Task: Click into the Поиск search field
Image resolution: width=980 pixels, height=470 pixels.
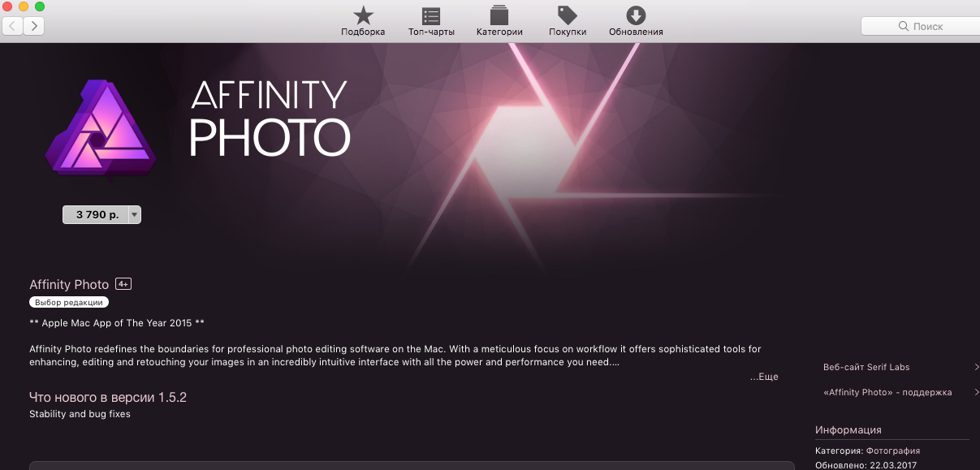Action: 920,26
